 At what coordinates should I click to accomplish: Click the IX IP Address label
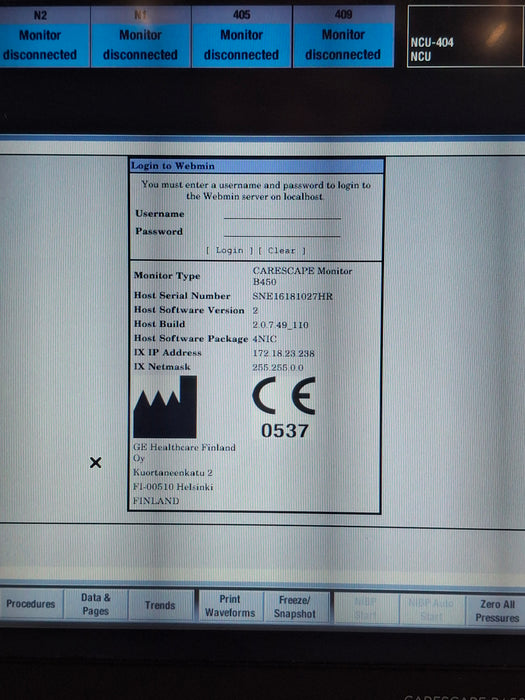[x=168, y=353]
